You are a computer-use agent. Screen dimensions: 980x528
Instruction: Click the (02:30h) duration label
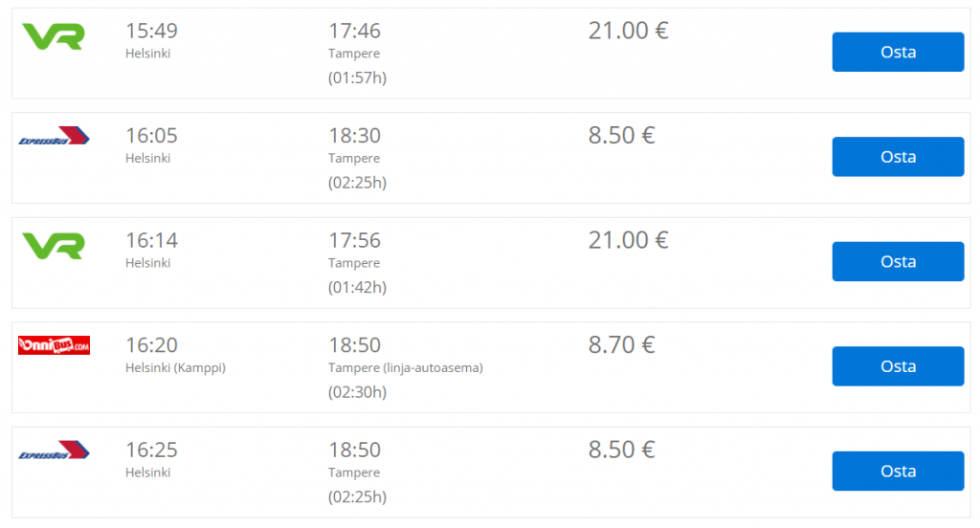358,392
